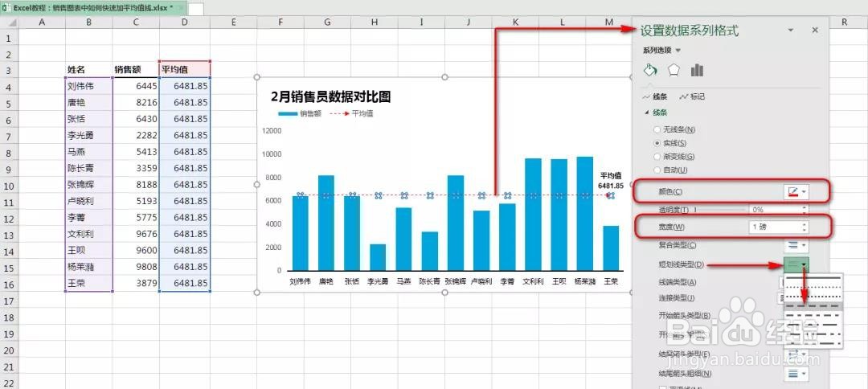
Task: Click the chart title 2月销售员数据对比图
Action: [x=330, y=96]
